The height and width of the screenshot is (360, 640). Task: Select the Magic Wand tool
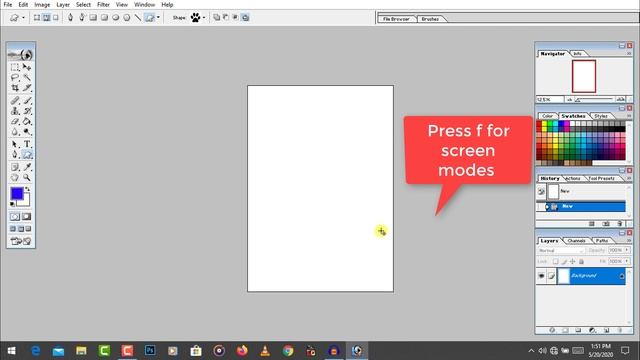point(27,77)
